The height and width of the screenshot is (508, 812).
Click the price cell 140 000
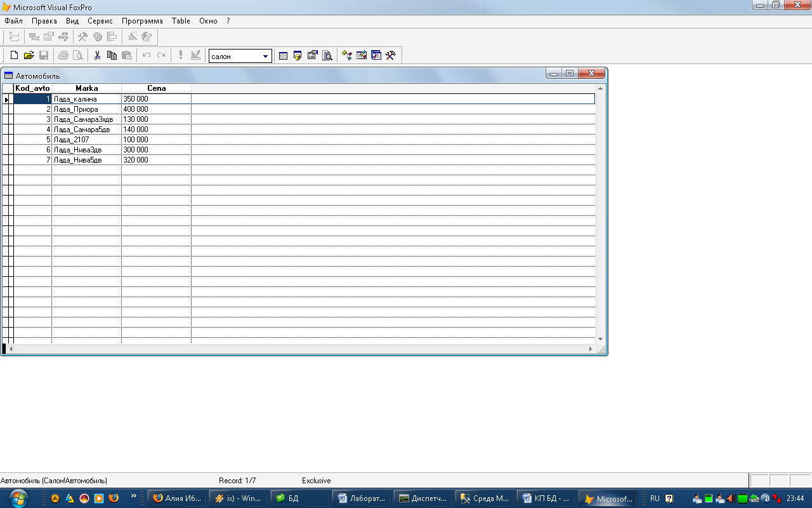point(156,130)
